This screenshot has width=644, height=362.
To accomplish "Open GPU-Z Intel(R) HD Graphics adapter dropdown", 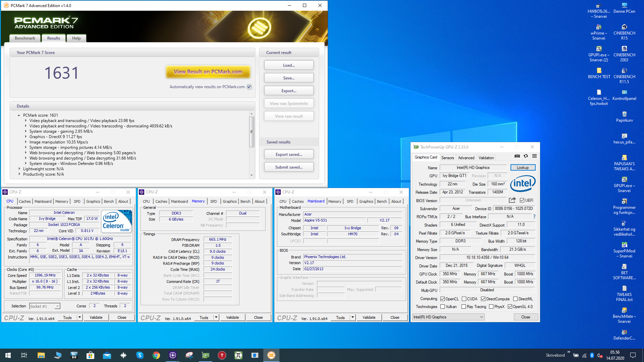I will click(448, 317).
